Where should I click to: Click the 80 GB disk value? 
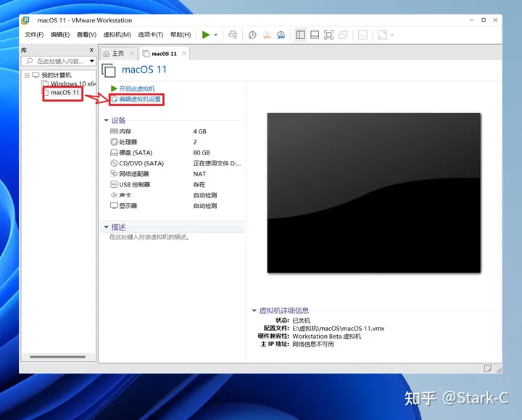pos(202,152)
